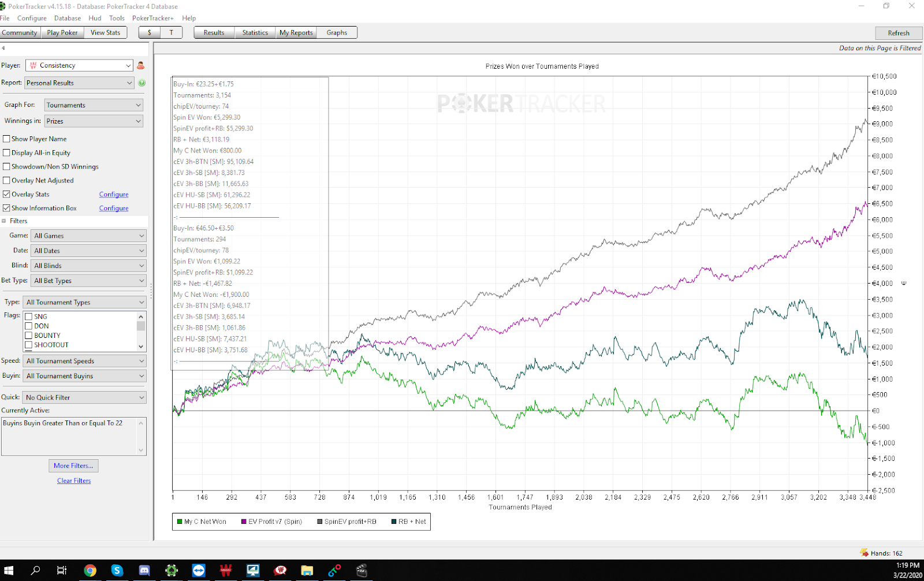Open the Date filter All Dates dropdown
Screen dimensions: 924x581
(x=88, y=251)
